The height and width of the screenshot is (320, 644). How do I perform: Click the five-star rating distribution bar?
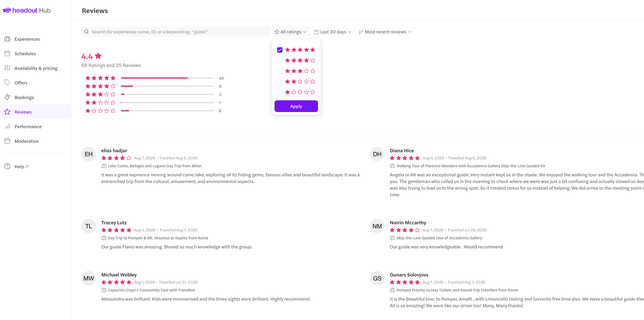pyautogui.click(x=167, y=78)
